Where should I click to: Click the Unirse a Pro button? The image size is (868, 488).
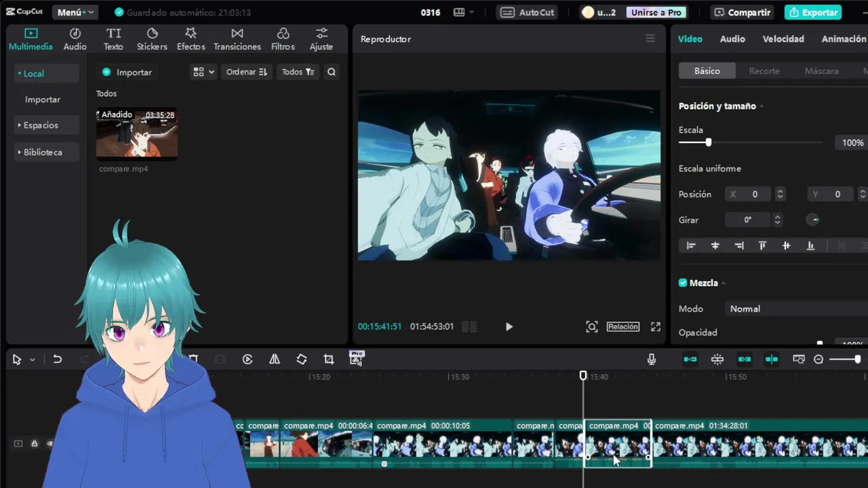656,12
